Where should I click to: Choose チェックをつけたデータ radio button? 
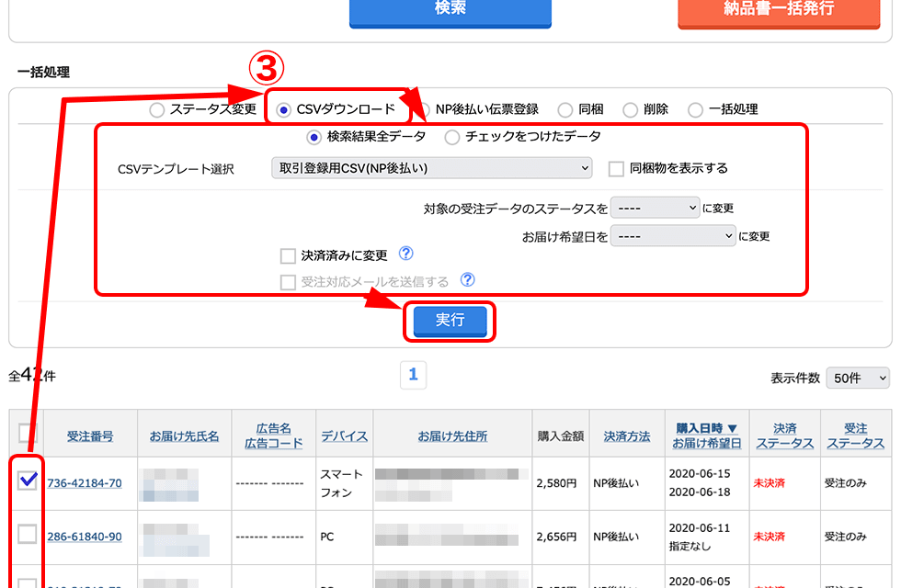coord(452,137)
